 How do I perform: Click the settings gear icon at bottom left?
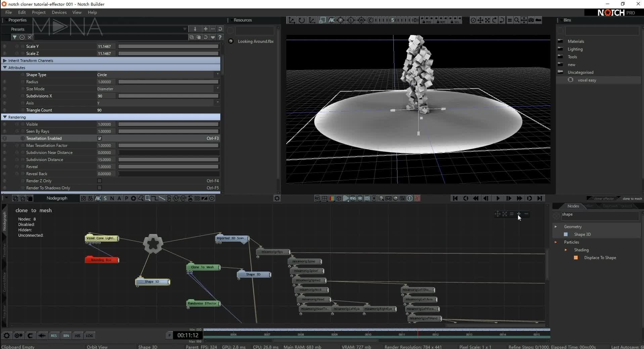click(x=7, y=336)
